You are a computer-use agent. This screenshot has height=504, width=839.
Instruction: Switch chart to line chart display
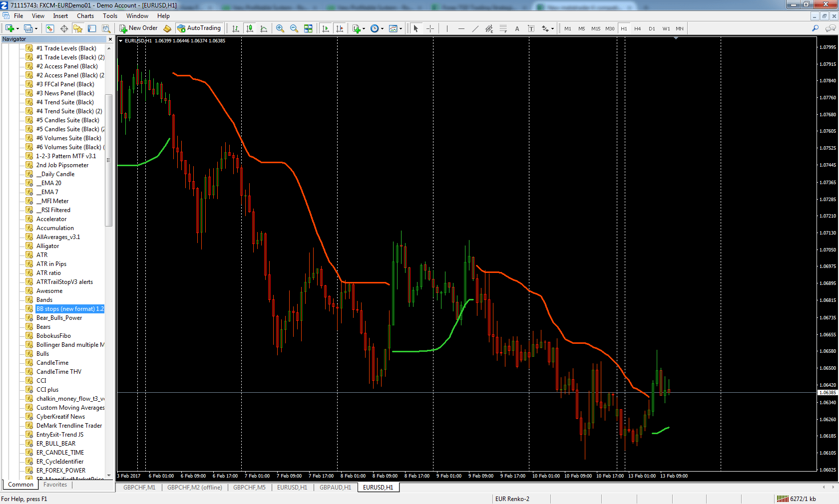(x=264, y=28)
